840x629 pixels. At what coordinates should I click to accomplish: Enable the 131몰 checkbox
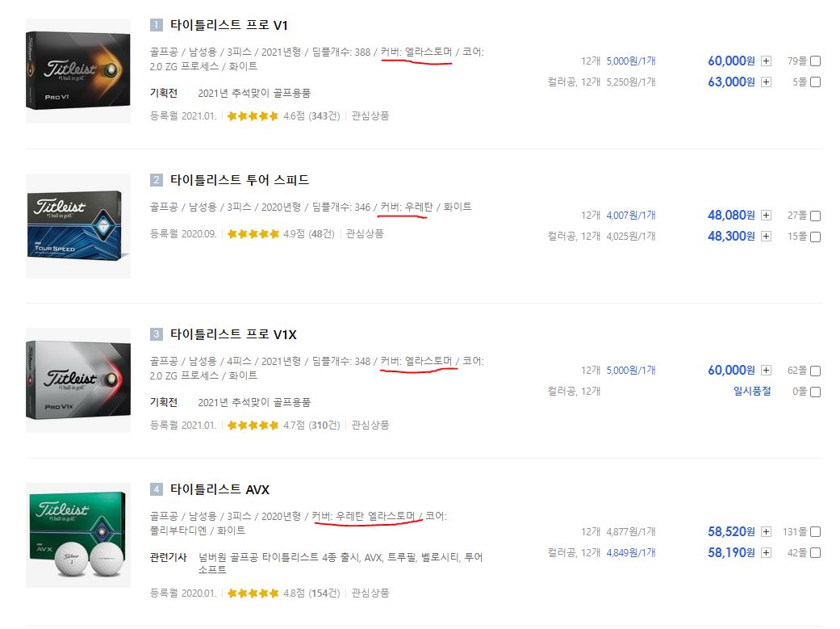pyautogui.click(x=815, y=532)
